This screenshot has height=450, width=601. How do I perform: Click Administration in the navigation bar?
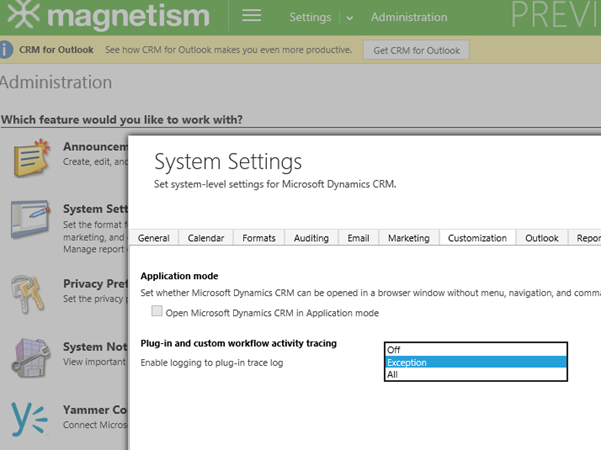pyautogui.click(x=409, y=18)
